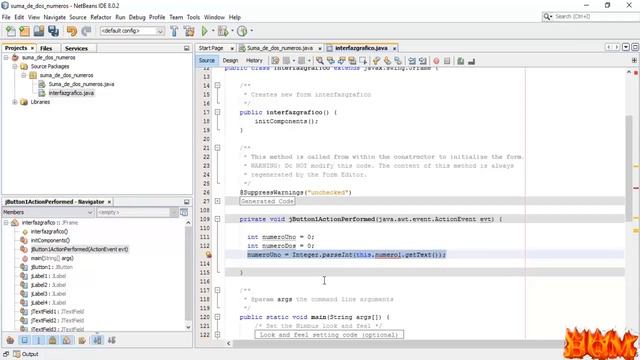Click the Start Macro Recording red circle

click(x=436, y=61)
